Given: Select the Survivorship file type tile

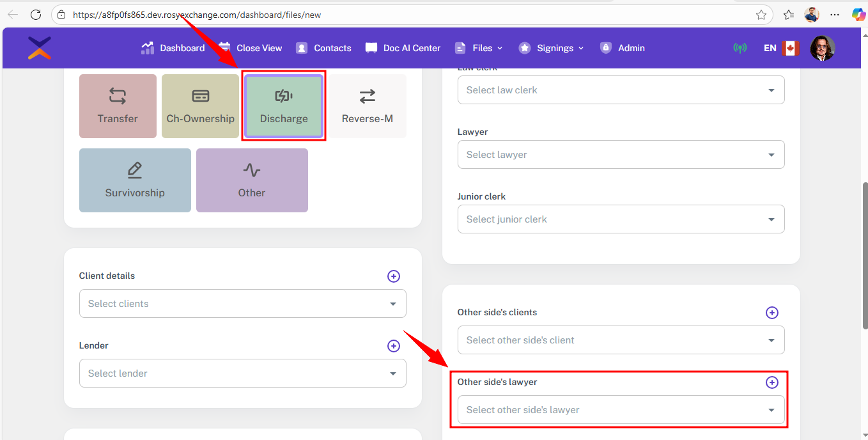Looking at the screenshot, I should click(x=135, y=180).
